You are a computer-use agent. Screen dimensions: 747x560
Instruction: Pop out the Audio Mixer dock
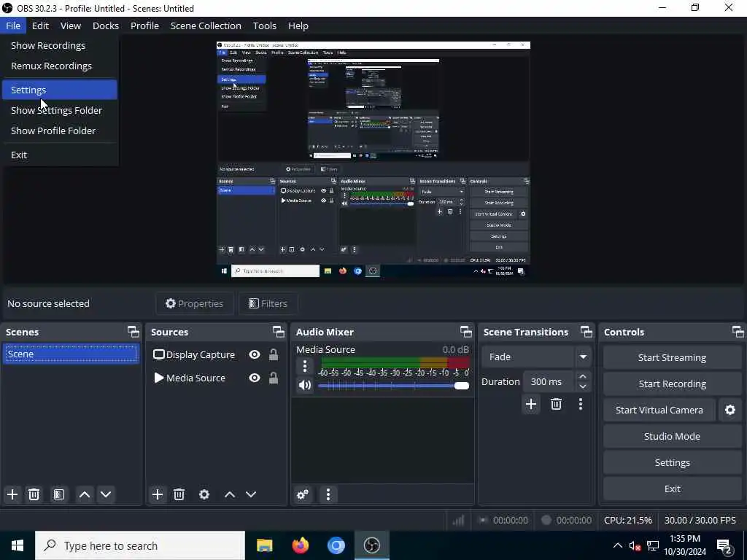point(465,332)
